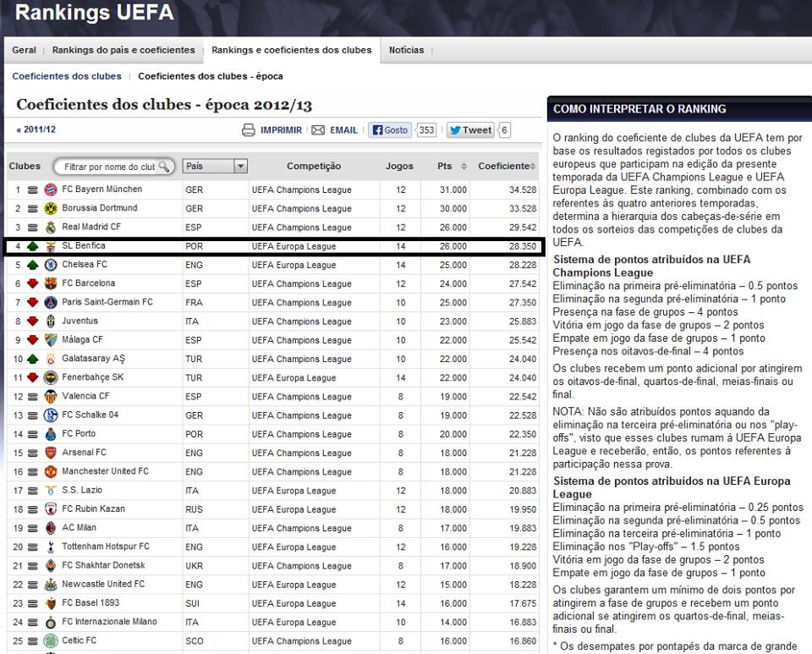Click the Juventus crest icon
The width and height of the screenshot is (812, 654).
pos(51,322)
